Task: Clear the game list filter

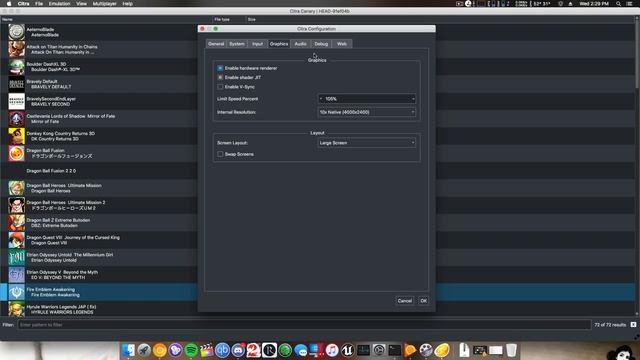Action: pos(633,325)
